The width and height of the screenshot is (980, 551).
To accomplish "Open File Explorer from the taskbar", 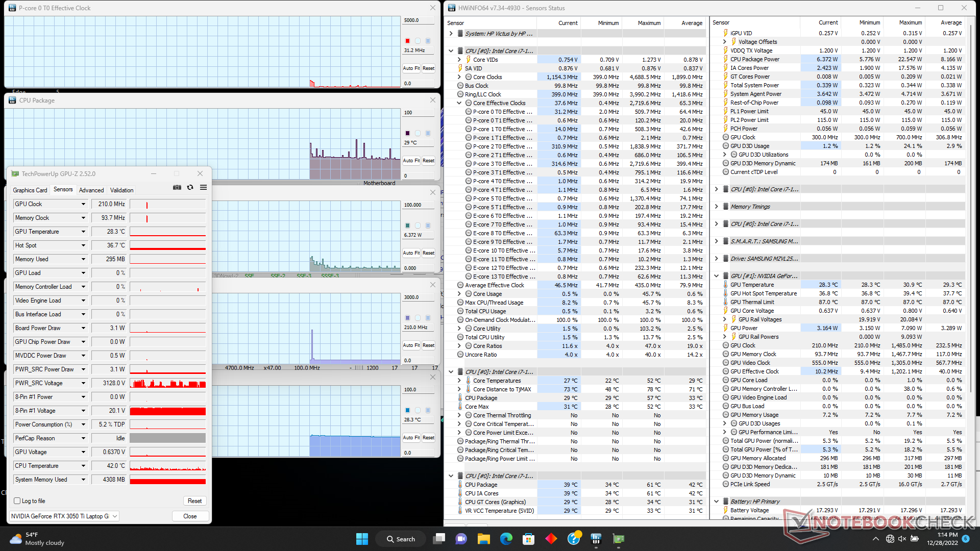I will click(x=483, y=539).
